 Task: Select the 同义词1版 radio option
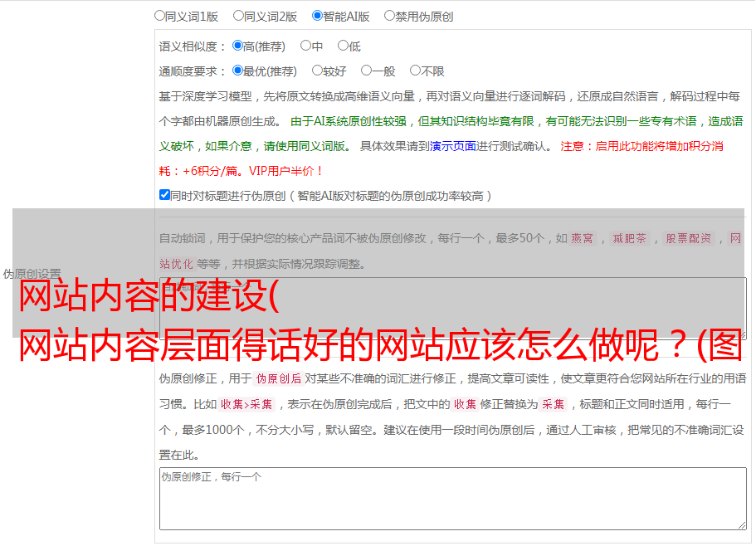tap(159, 16)
